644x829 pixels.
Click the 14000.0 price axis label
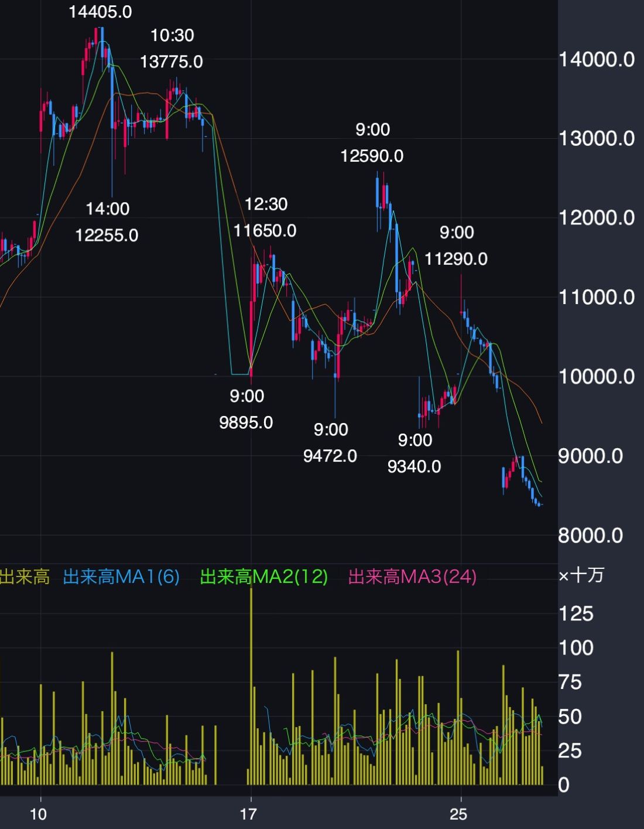(x=596, y=59)
